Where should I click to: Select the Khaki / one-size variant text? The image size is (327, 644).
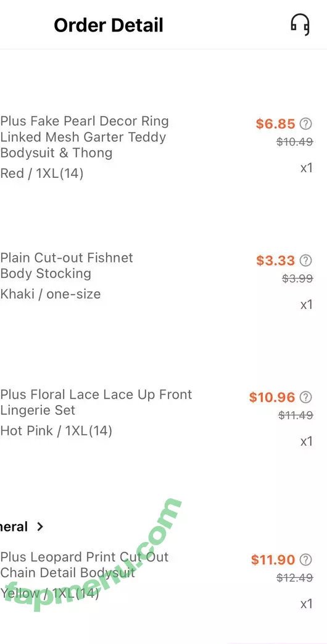point(51,294)
